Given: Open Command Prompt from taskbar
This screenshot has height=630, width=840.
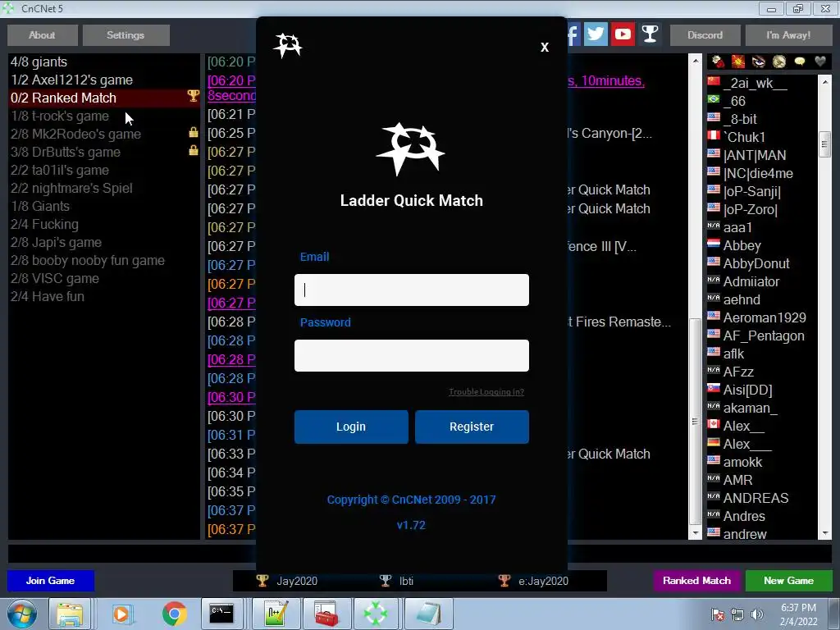Looking at the screenshot, I should tap(221, 614).
